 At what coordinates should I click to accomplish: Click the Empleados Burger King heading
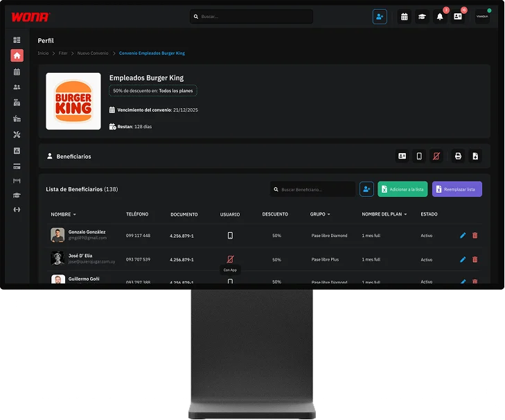click(x=147, y=78)
